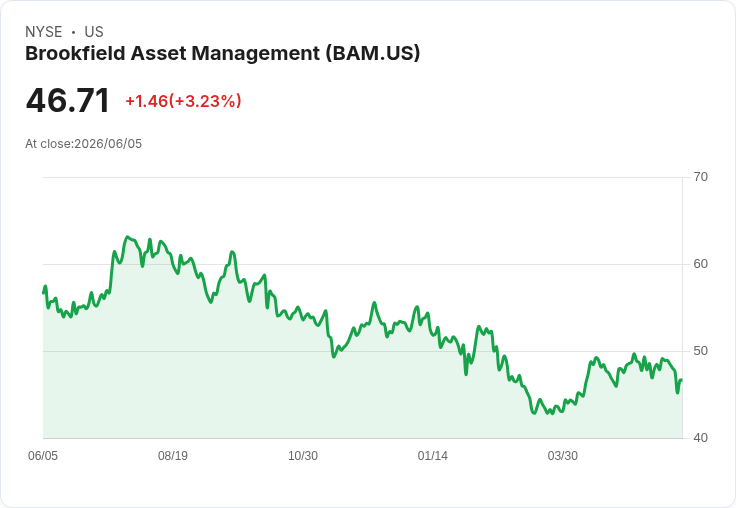
Task: Select the 60 y-axis label
Action: point(700,264)
